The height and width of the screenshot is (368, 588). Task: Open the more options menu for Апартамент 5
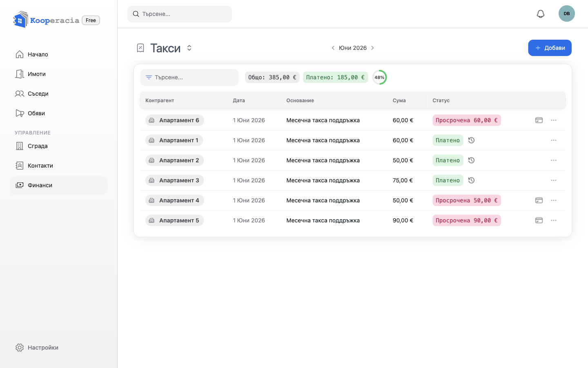554,220
